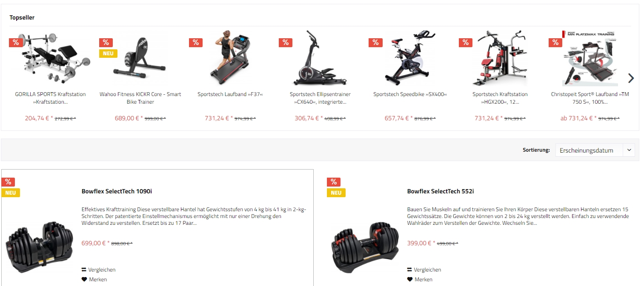Screen dimensions: 644x286
Task: Open the Sortierung Erscheinungsdatum dropdown
Action: 595,150
